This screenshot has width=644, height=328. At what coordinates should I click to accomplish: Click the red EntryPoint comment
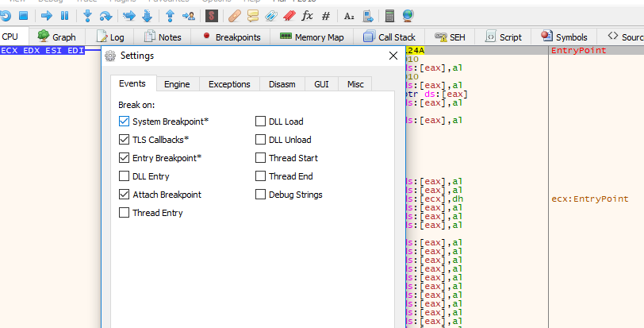point(579,51)
